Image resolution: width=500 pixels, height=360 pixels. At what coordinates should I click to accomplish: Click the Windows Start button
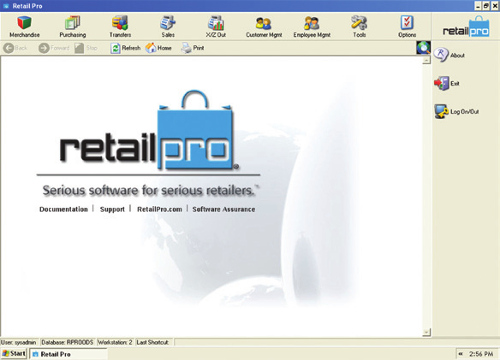[14, 353]
